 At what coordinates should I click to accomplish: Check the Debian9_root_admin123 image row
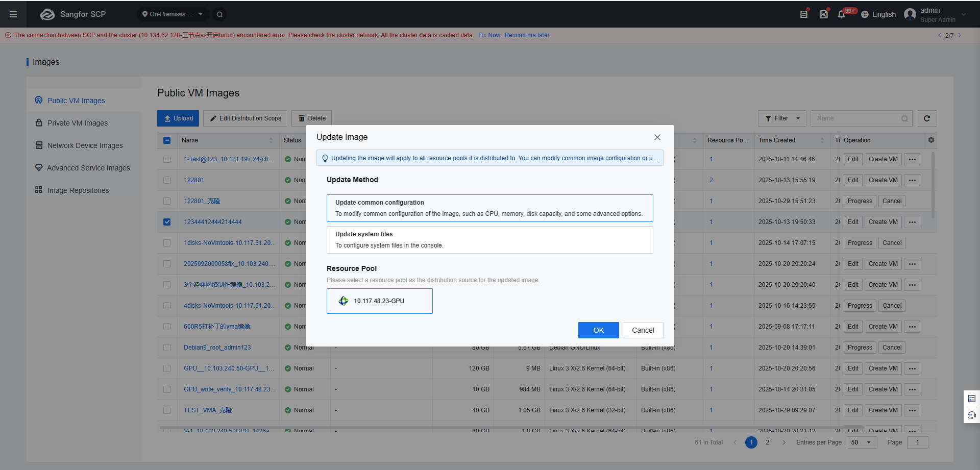pos(167,348)
